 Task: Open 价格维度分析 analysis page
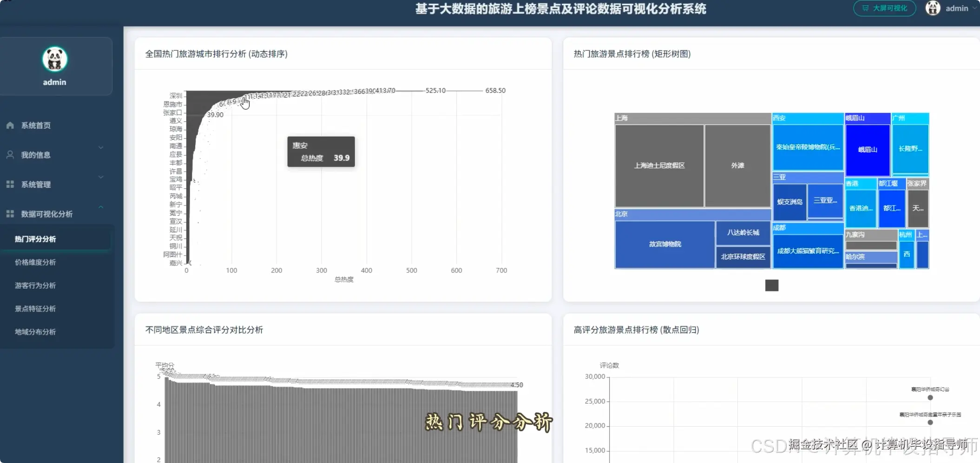(36, 262)
